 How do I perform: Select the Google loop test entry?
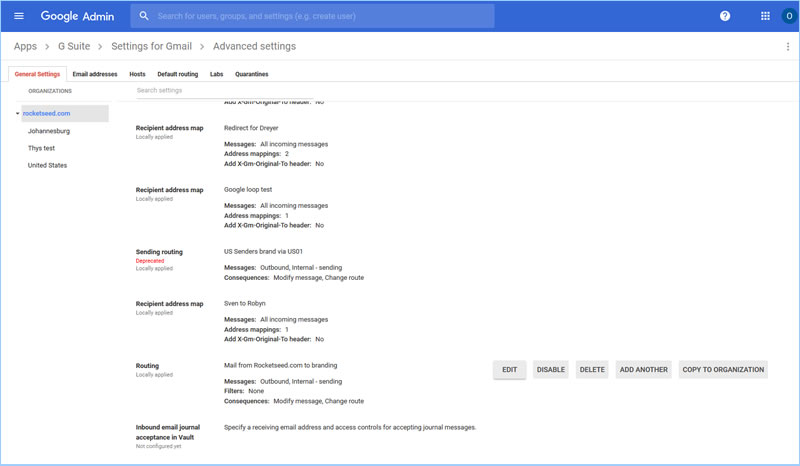coord(248,189)
